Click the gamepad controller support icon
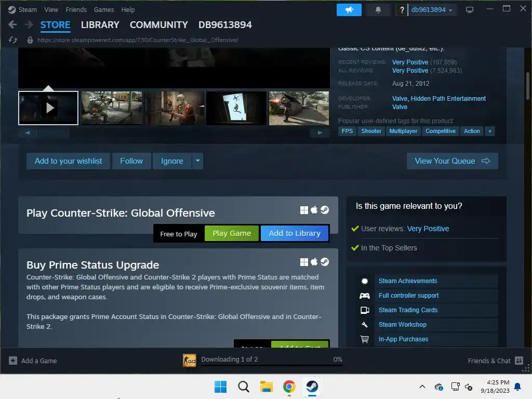 point(365,296)
